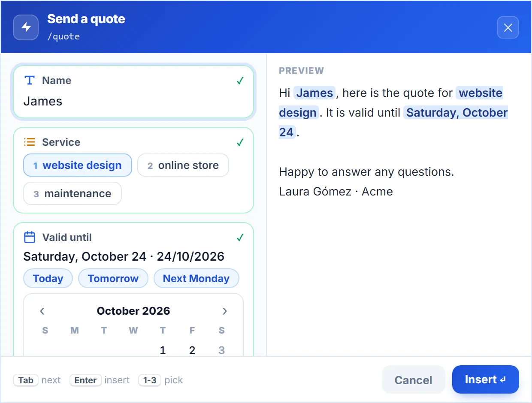The image size is (532, 403).
Task: Click the /quote command text in the header
Action: tap(63, 36)
